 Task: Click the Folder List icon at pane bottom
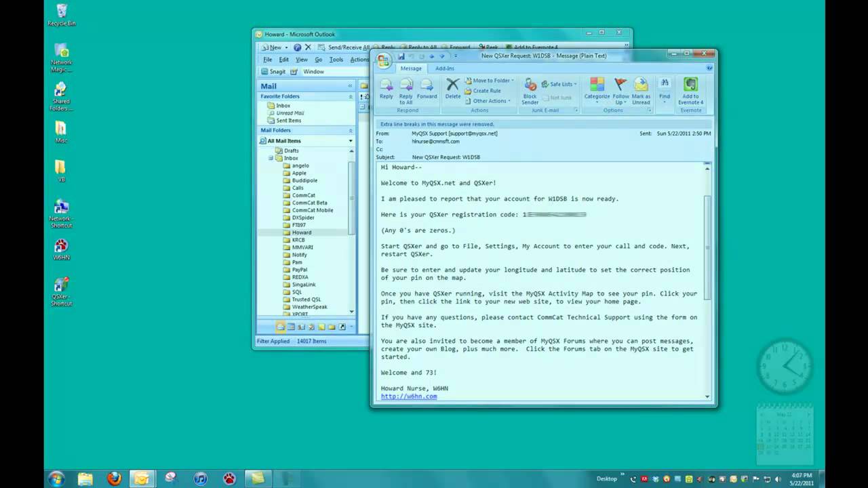click(332, 327)
